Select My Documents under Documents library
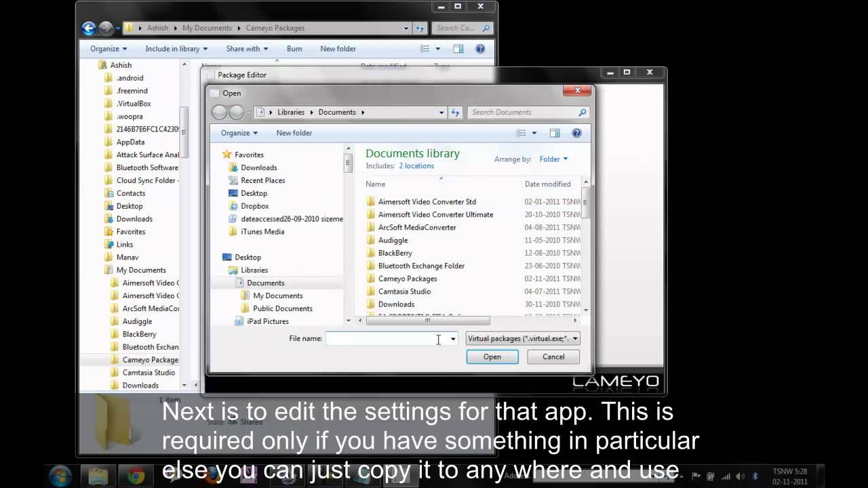This screenshot has width=868, height=488. pos(277,296)
